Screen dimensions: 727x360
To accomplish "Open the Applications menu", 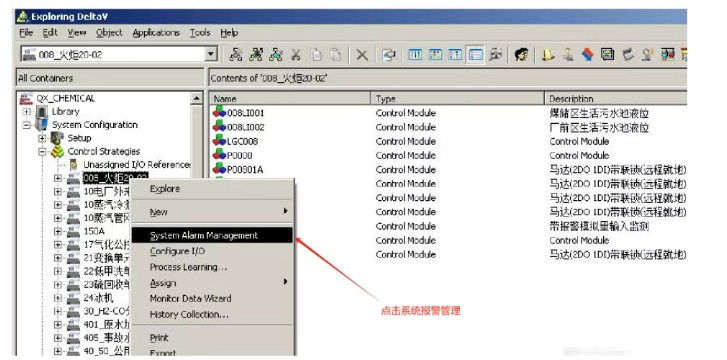I will pos(156,33).
